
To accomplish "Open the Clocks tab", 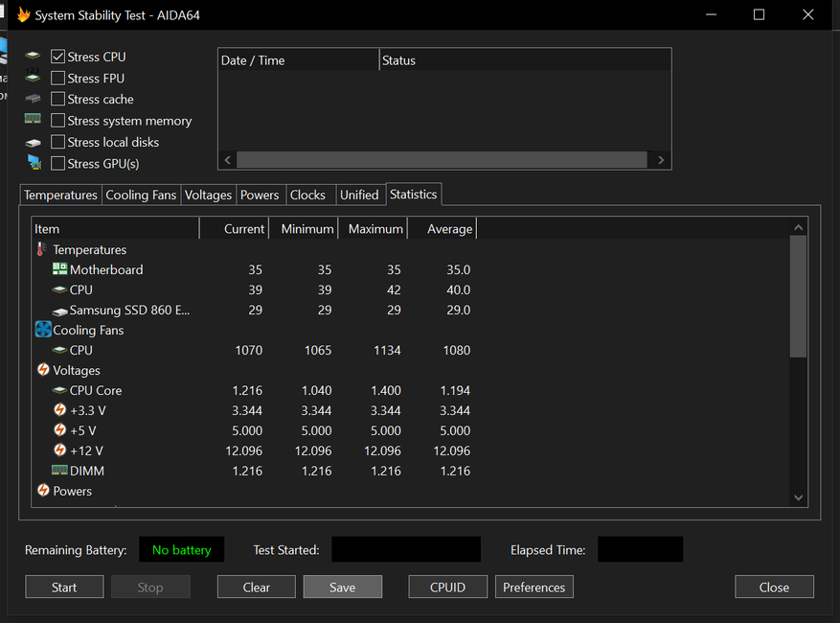I will [x=307, y=195].
